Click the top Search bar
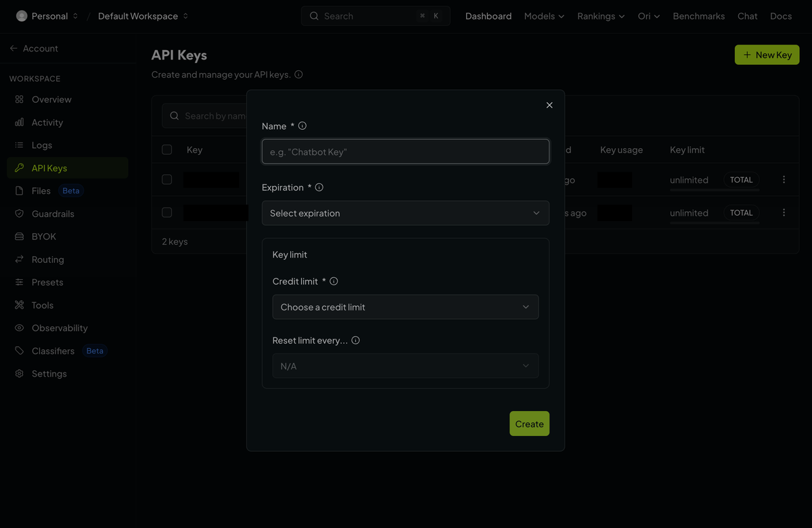 pyautogui.click(x=376, y=16)
